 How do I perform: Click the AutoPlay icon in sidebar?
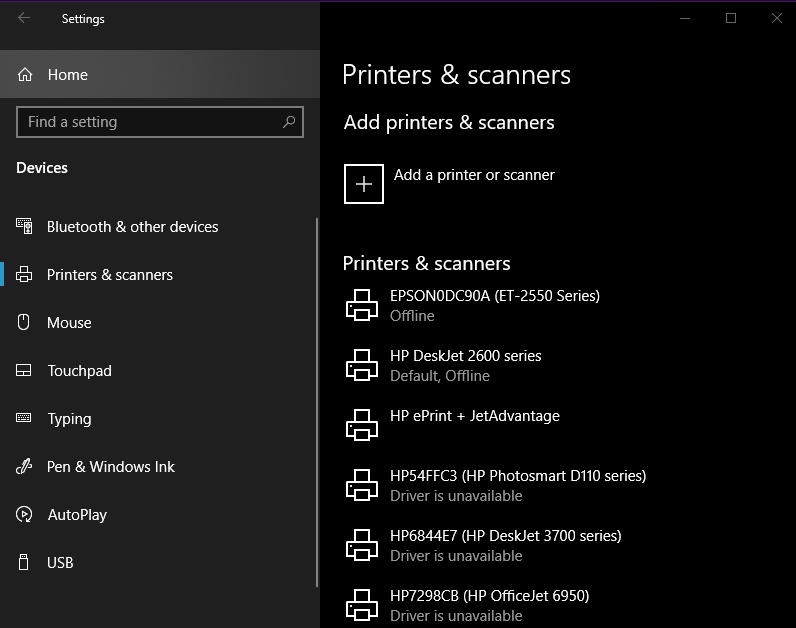point(25,515)
